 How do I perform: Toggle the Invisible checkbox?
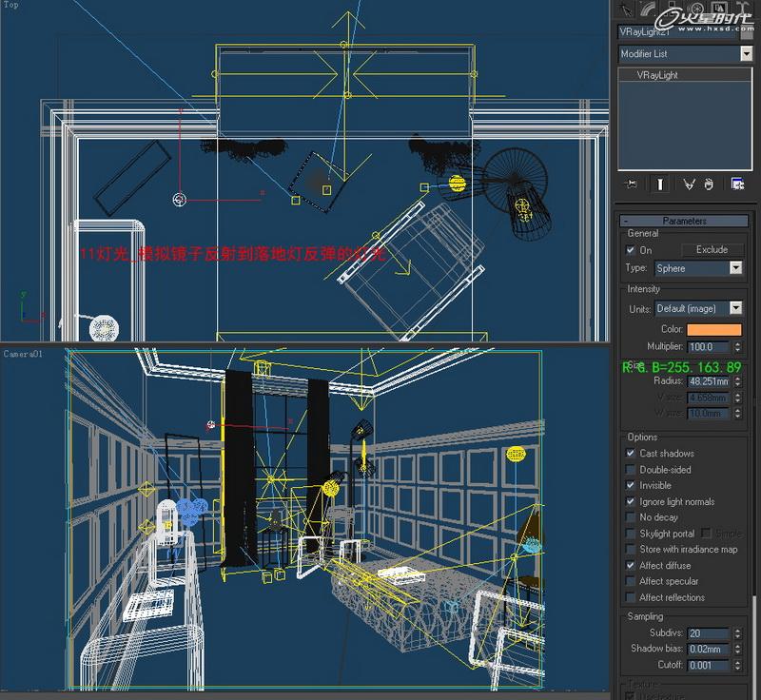631,485
